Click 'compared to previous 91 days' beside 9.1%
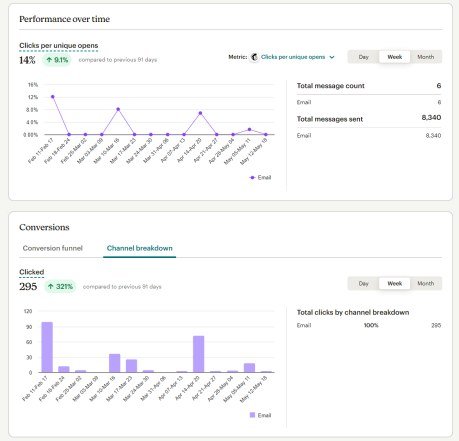The image size is (459, 441). pyautogui.click(x=118, y=60)
